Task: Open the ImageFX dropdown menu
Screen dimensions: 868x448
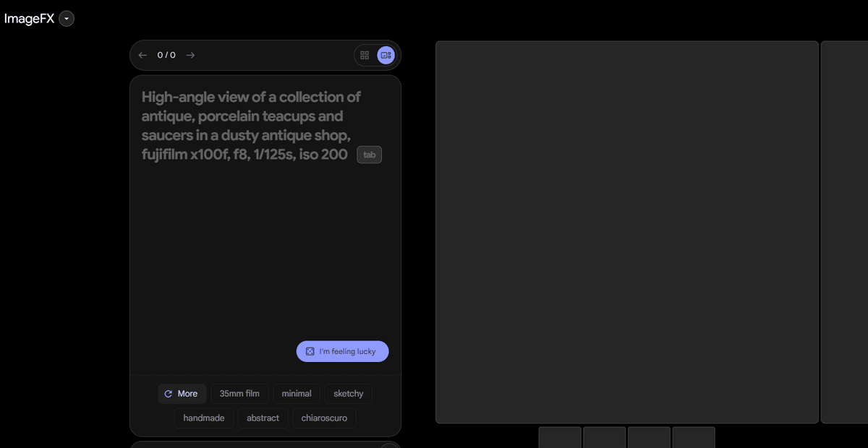Action: tap(67, 19)
